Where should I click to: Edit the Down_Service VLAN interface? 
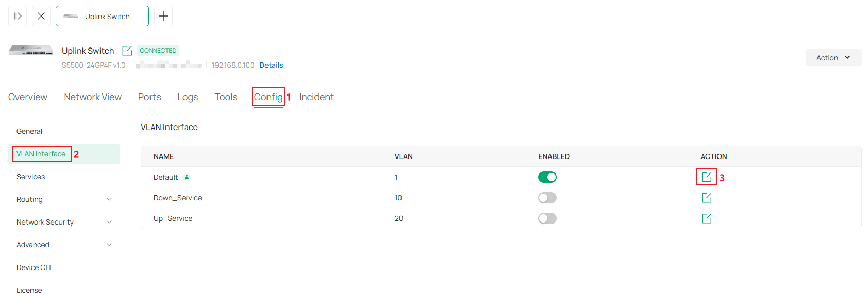[706, 197]
